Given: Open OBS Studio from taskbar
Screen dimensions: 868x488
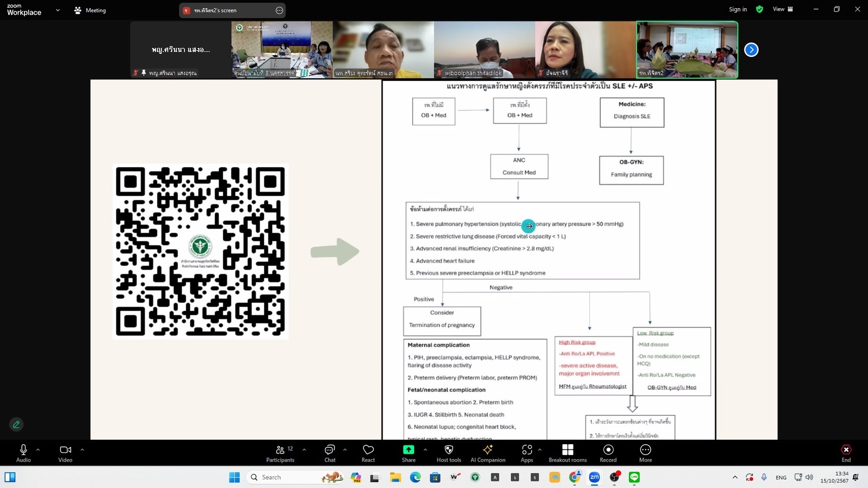Looking at the screenshot, I should pos(614,477).
